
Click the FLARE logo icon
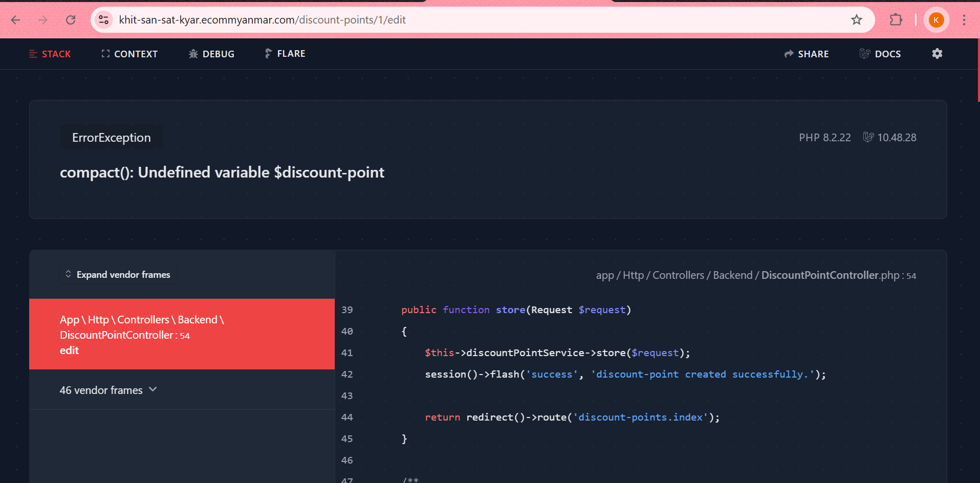(x=268, y=53)
